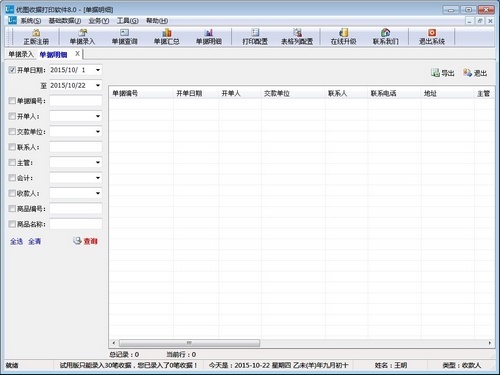This screenshot has width=500, height=375.
Task: Close the 单据明细 tab with X
Action: [77, 53]
